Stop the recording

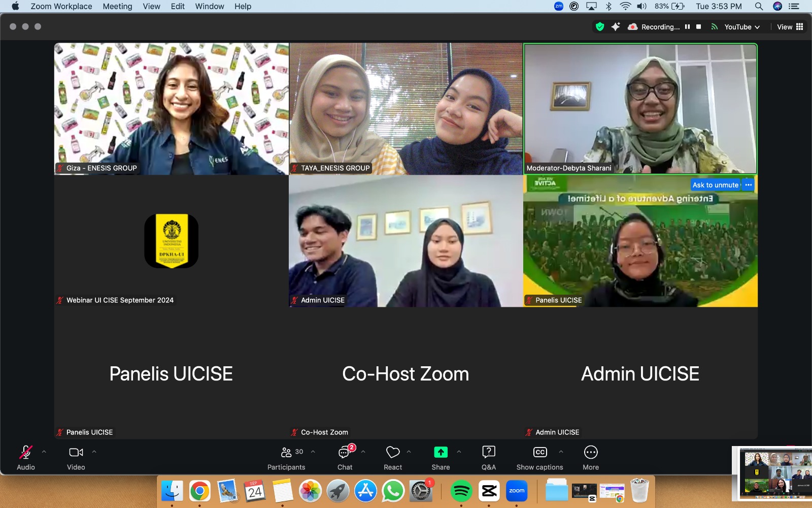[x=699, y=27]
